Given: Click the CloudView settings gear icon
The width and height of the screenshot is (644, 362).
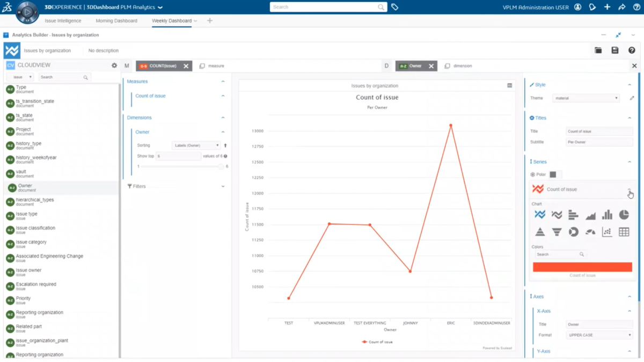Looking at the screenshot, I should pos(114,65).
